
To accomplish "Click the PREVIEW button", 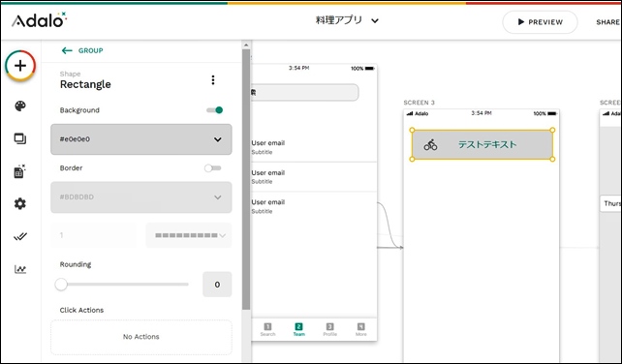I will click(x=540, y=22).
